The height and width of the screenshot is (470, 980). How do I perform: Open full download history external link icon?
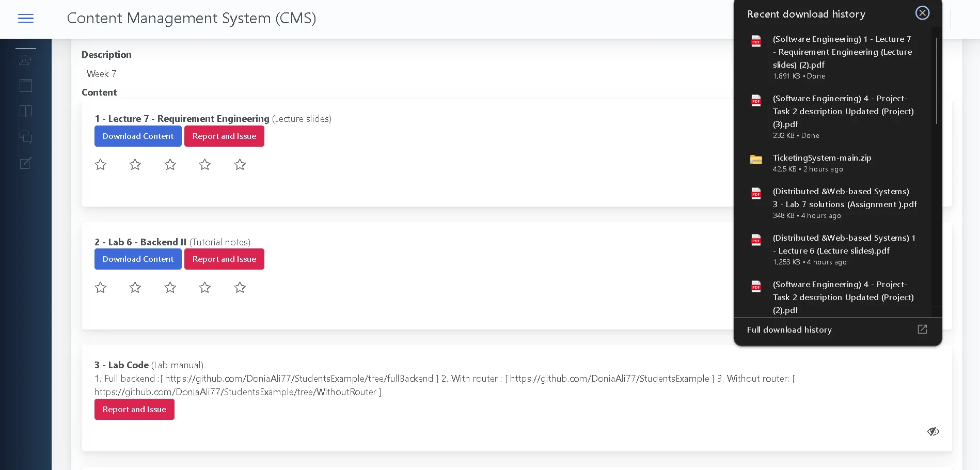(922, 330)
